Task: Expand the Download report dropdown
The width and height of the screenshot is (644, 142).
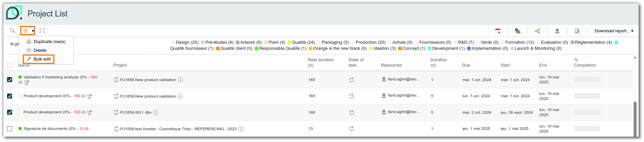Action: [614, 31]
